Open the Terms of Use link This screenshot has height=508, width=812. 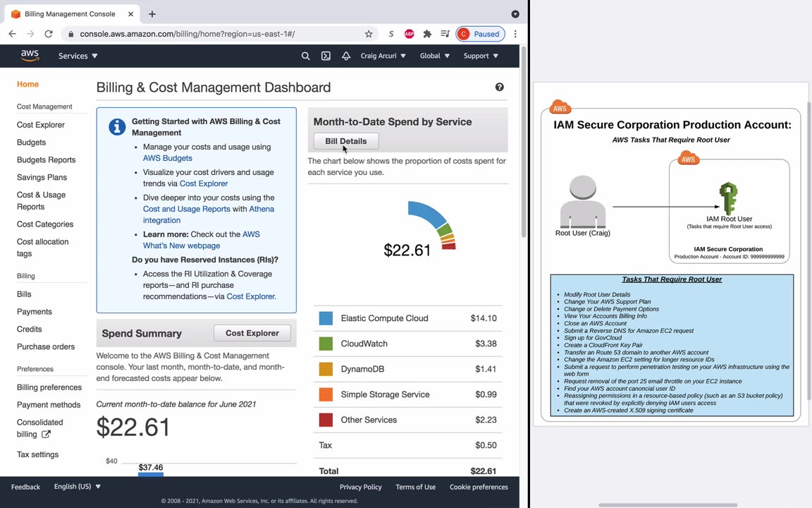415,487
